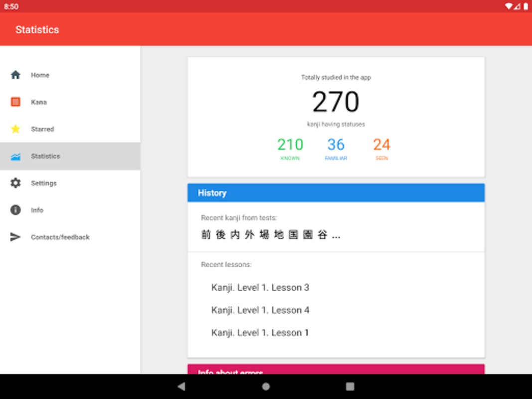Open Contacts/feedback menu entry
The image size is (532, 399).
[70, 237]
